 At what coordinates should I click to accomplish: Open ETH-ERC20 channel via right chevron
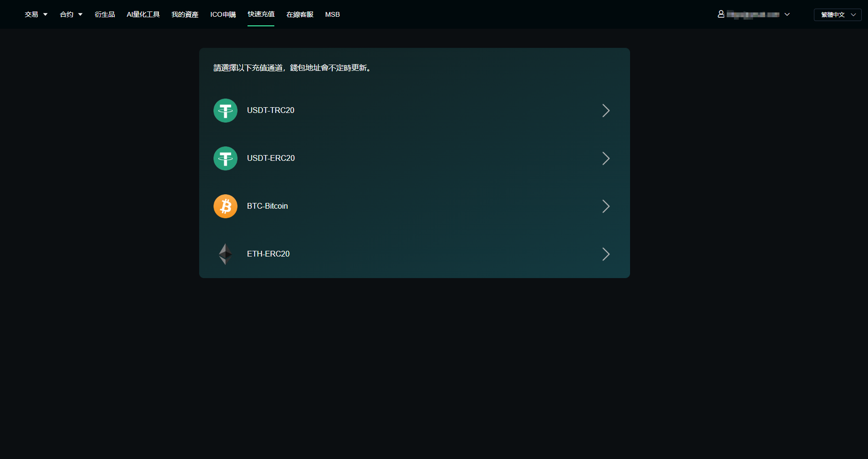(606, 254)
